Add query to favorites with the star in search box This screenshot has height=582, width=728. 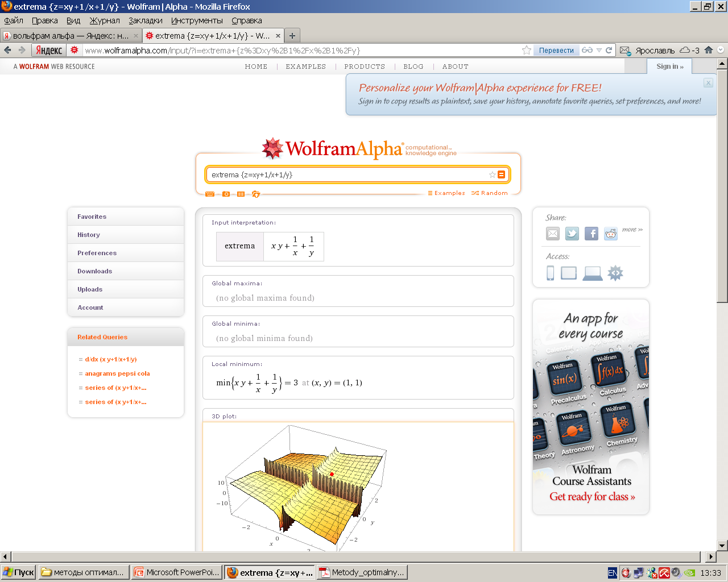click(492, 174)
